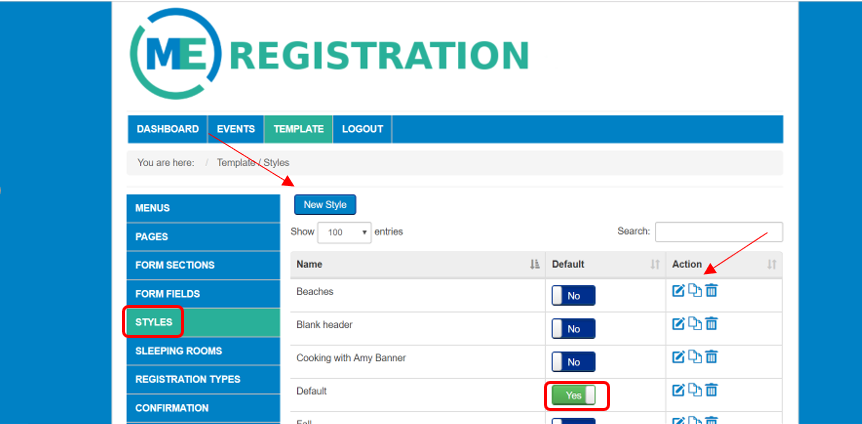Click the trash icon for Blank header
The image size is (862, 424).
click(x=711, y=323)
